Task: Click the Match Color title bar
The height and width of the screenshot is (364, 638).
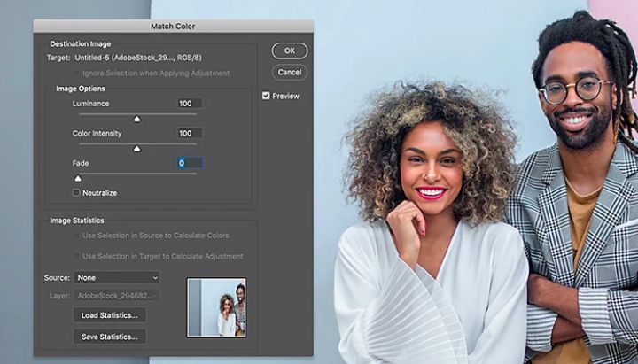Action: tap(174, 26)
